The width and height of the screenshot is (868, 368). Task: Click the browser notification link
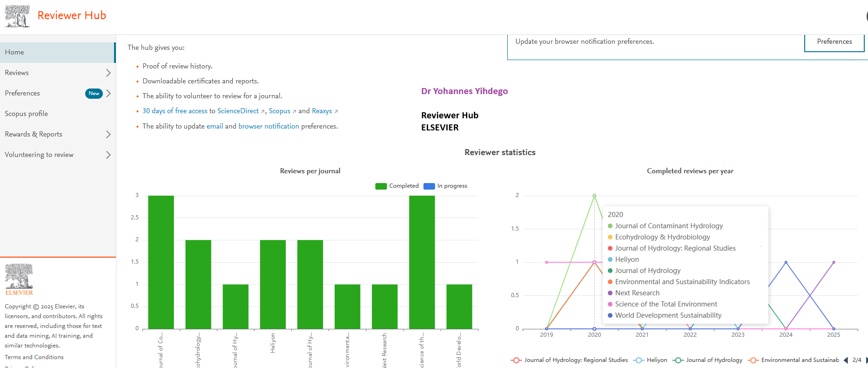coord(269,126)
